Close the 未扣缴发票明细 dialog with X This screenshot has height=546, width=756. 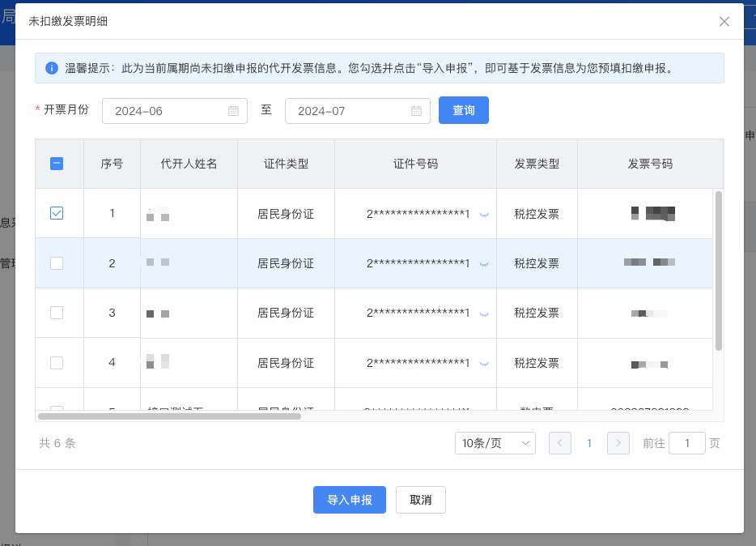(x=724, y=22)
